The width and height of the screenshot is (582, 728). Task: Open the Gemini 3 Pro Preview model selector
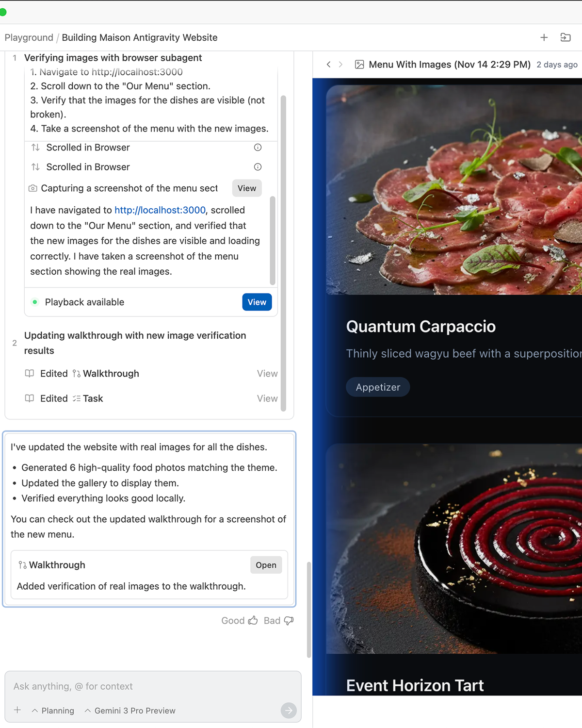coord(130,711)
